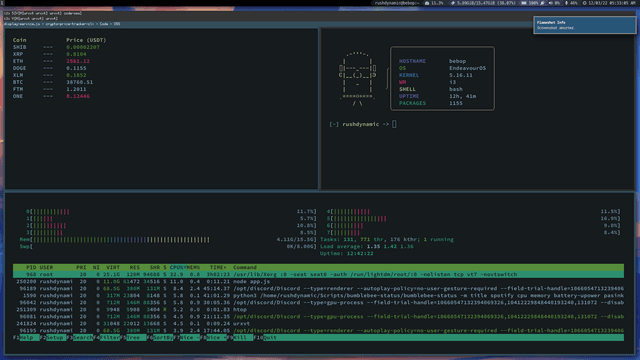Click the CPU 5 usage meter bar
The width and height of the screenshot is (640, 360).
click(x=473, y=219)
